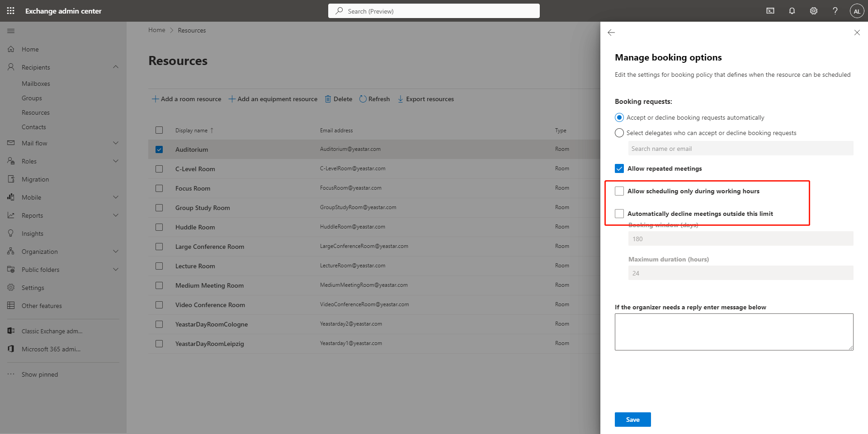
Task: Open the notifications bell icon
Action: pyautogui.click(x=792, y=11)
